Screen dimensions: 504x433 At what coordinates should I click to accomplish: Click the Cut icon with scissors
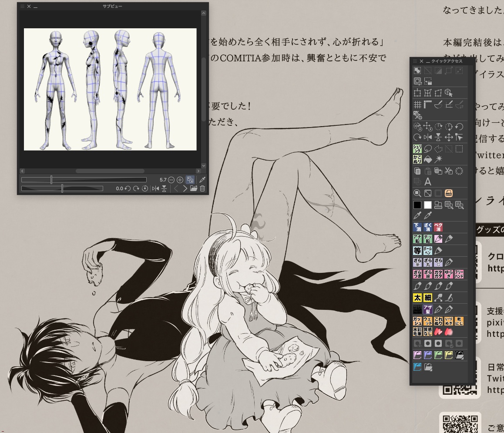(449, 171)
